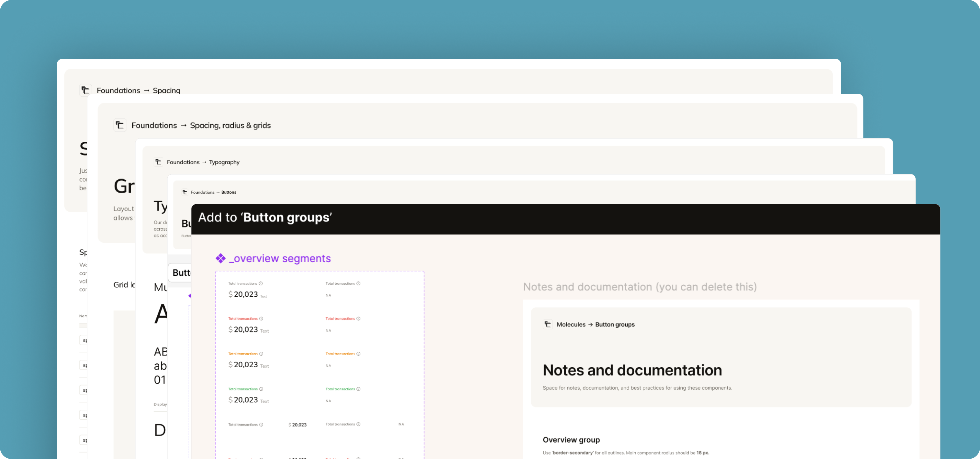Click info icon on the first gray Total transactions with NA below
The height and width of the screenshot is (459, 980).
click(x=359, y=283)
